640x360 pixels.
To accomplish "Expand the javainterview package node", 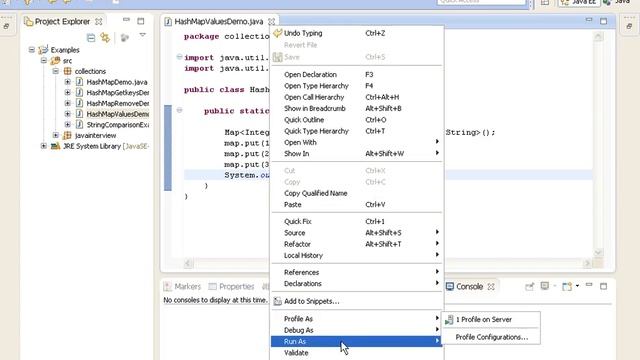I will [x=56, y=135].
